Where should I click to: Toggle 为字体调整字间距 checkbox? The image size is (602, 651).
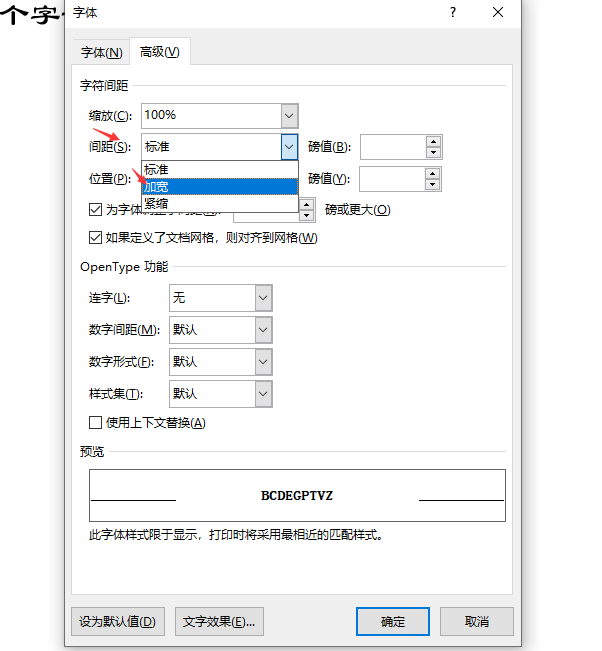coord(95,210)
